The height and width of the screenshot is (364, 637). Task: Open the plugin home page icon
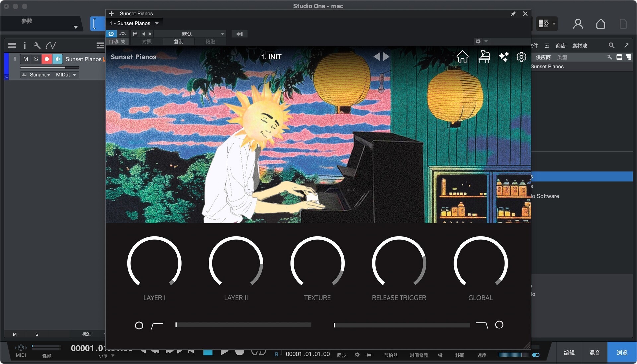coord(462,57)
